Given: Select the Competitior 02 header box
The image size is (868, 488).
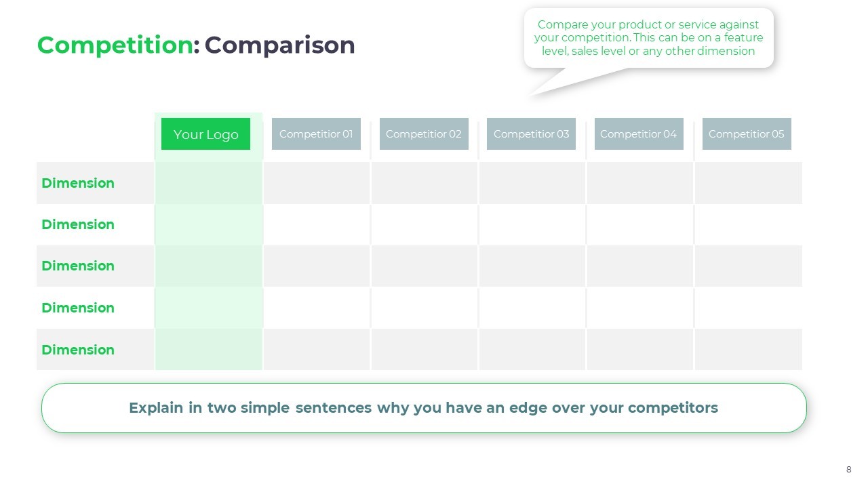Looking at the screenshot, I should click(x=424, y=134).
